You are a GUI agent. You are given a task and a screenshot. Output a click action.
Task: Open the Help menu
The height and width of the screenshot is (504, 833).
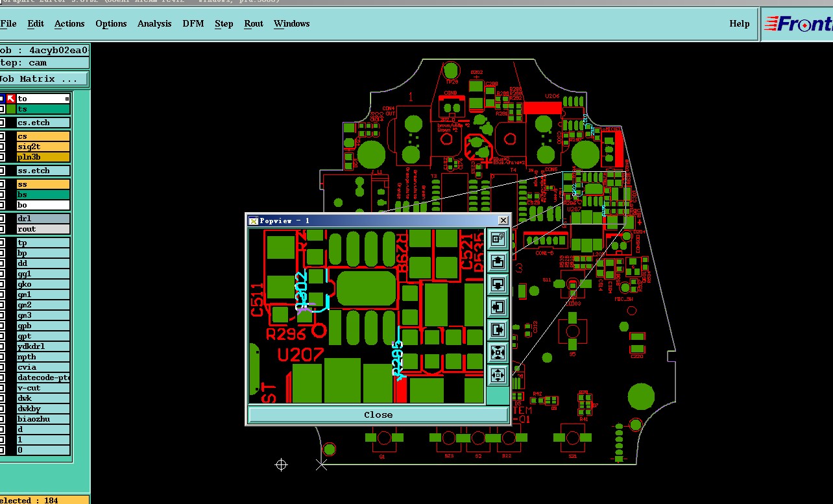click(740, 23)
